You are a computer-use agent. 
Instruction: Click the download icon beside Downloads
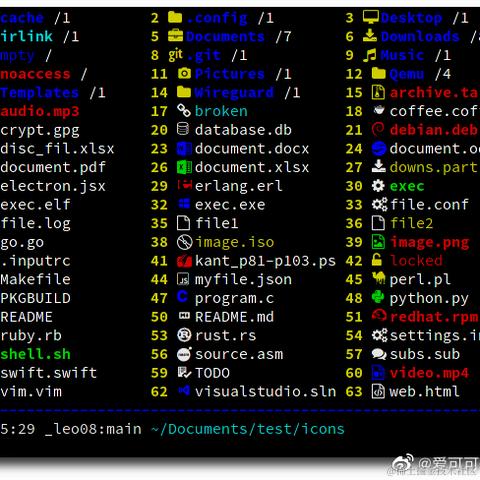coord(370,35)
